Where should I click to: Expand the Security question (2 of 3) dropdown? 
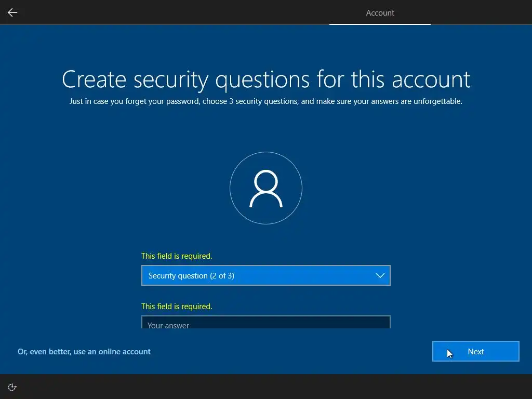pyautogui.click(x=265, y=275)
